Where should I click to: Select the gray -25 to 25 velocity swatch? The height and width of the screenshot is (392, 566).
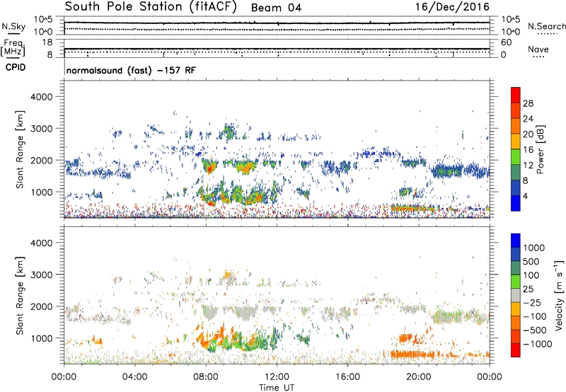pos(516,295)
